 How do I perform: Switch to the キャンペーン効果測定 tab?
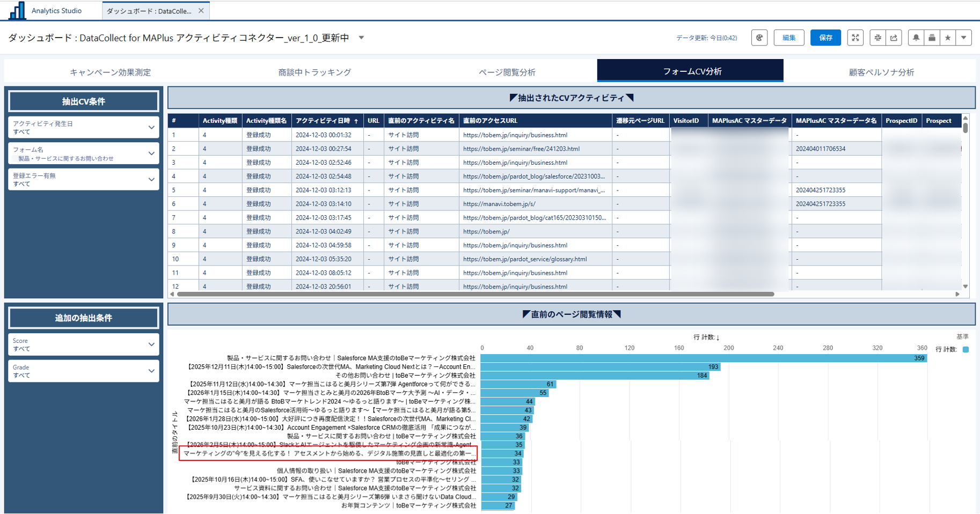(110, 72)
